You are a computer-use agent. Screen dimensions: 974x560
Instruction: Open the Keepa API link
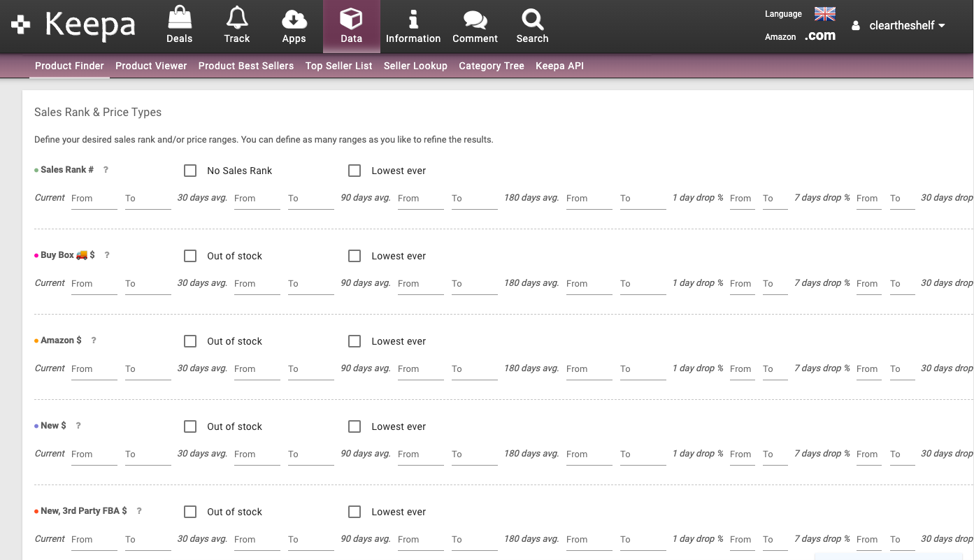(559, 66)
